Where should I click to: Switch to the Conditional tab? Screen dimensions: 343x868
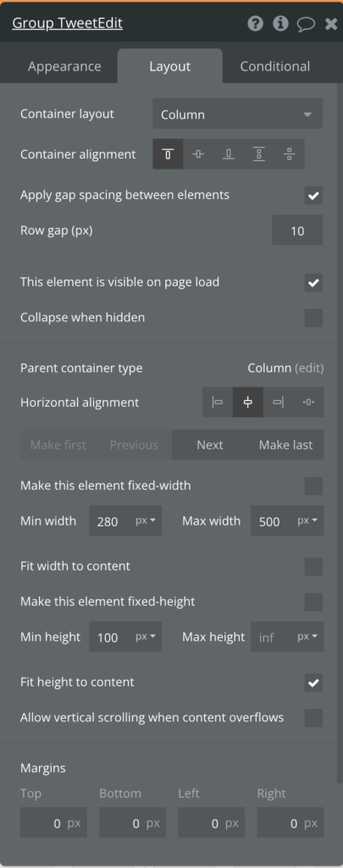[275, 66]
